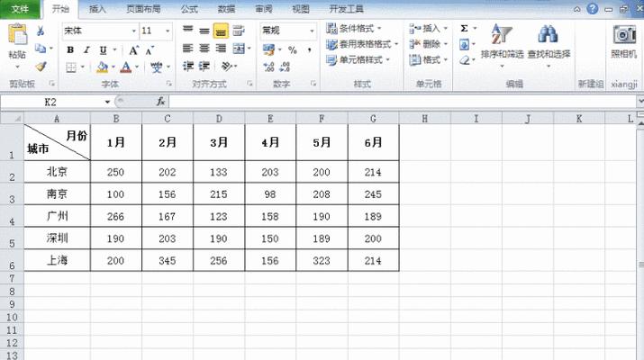Increase decimal places

click(x=268, y=67)
